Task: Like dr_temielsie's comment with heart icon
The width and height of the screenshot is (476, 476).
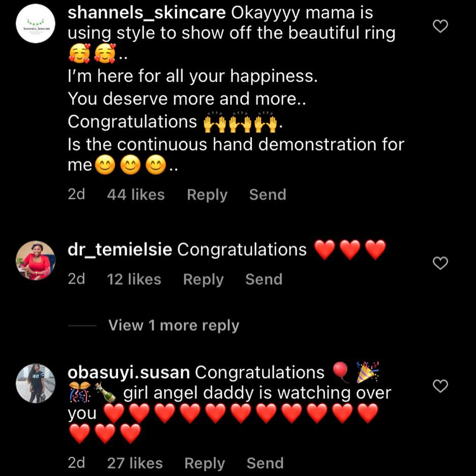Action: click(x=440, y=263)
